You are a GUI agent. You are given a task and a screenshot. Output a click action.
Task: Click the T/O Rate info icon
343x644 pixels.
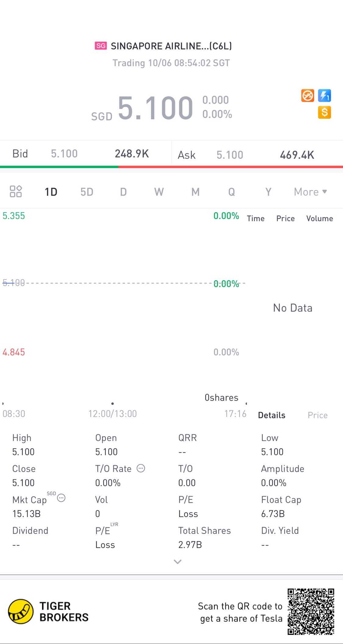coord(141,468)
